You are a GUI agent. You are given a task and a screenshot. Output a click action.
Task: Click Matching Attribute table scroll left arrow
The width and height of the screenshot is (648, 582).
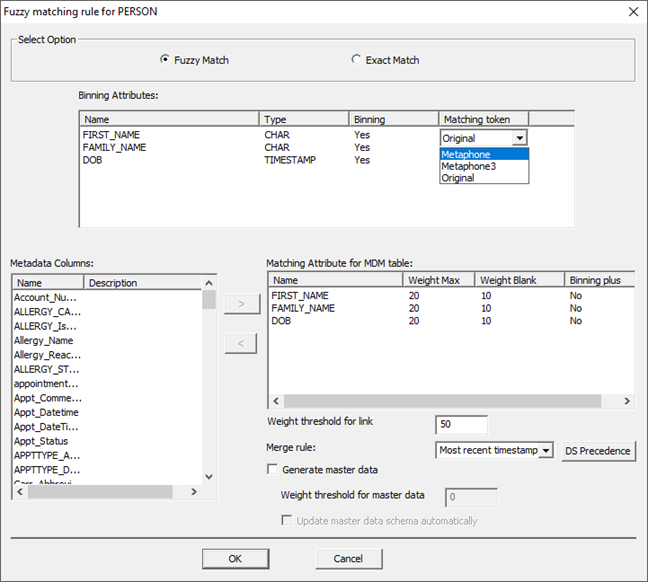pyautogui.click(x=276, y=401)
